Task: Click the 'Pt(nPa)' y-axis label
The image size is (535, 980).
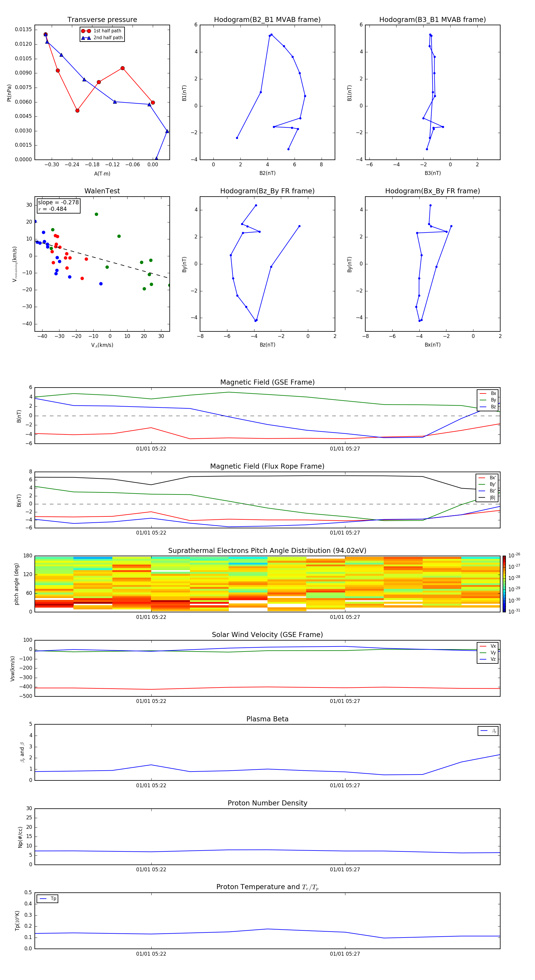Action: tap(9, 92)
